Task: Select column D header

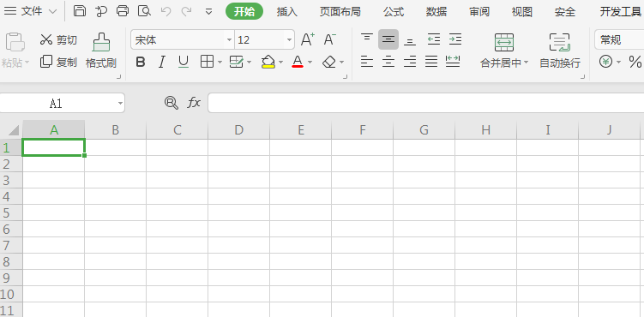Action: 238,130
